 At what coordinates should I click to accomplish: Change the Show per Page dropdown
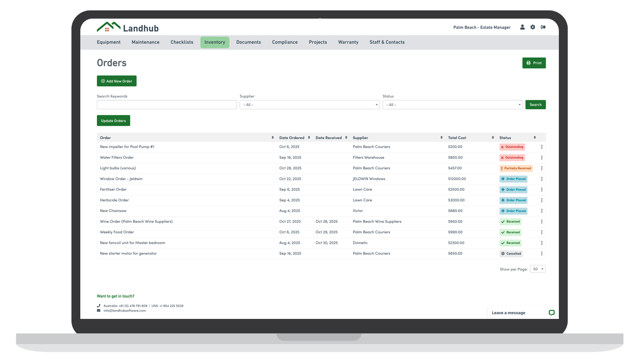point(537,269)
